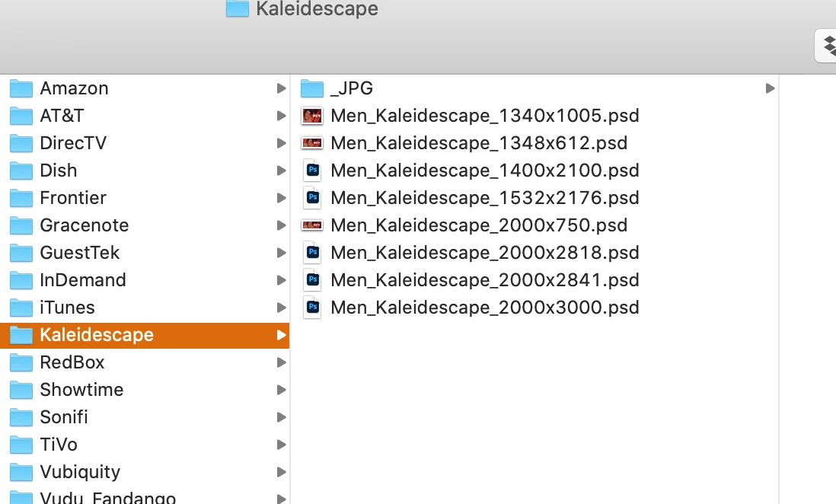836x504 pixels.
Task: Select the file name Men_Kaleidescape_1340x1005.psd
Action: (485, 116)
